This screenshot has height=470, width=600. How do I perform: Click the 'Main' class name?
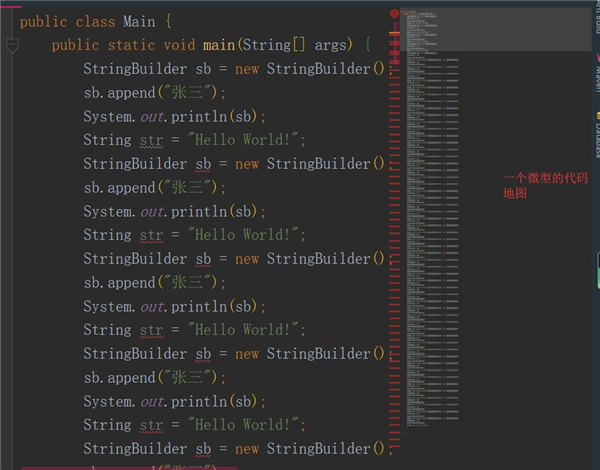pyautogui.click(x=139, y=22)
